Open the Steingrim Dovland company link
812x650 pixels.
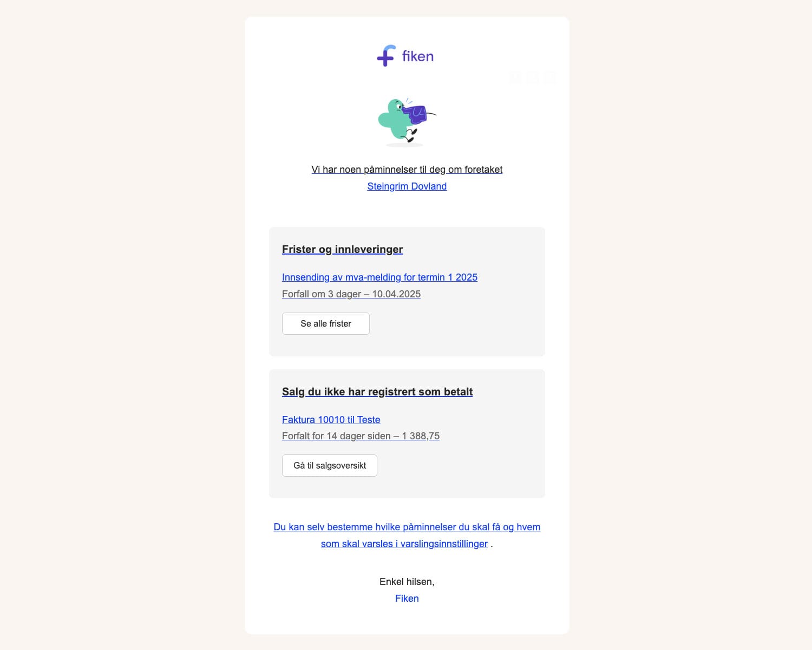(x=407, y=186)
